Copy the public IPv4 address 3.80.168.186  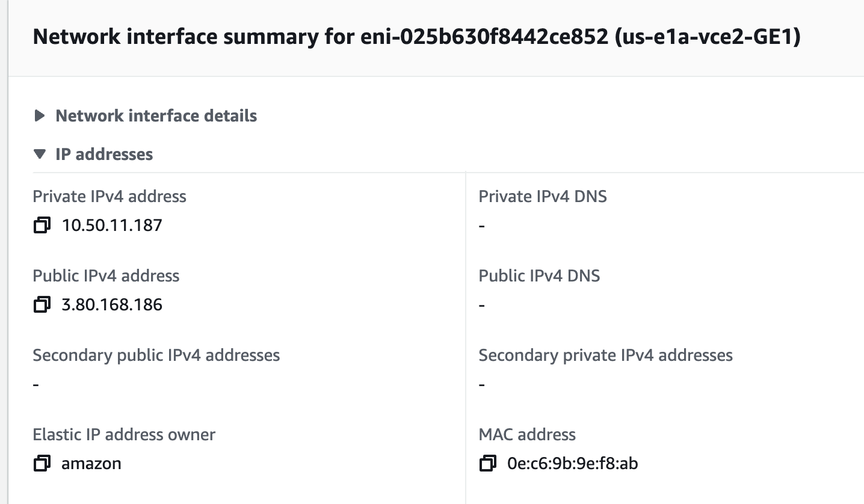click(42, 305)
